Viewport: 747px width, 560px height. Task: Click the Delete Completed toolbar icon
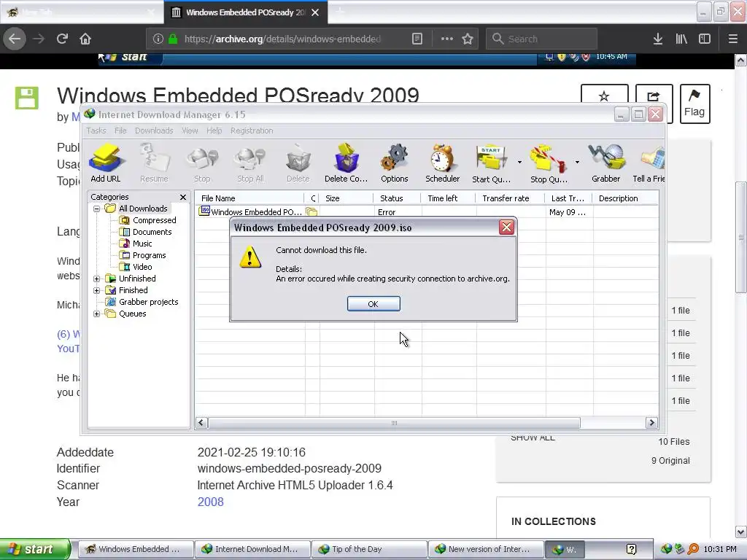pyautogui.click(x=347, y=163)
